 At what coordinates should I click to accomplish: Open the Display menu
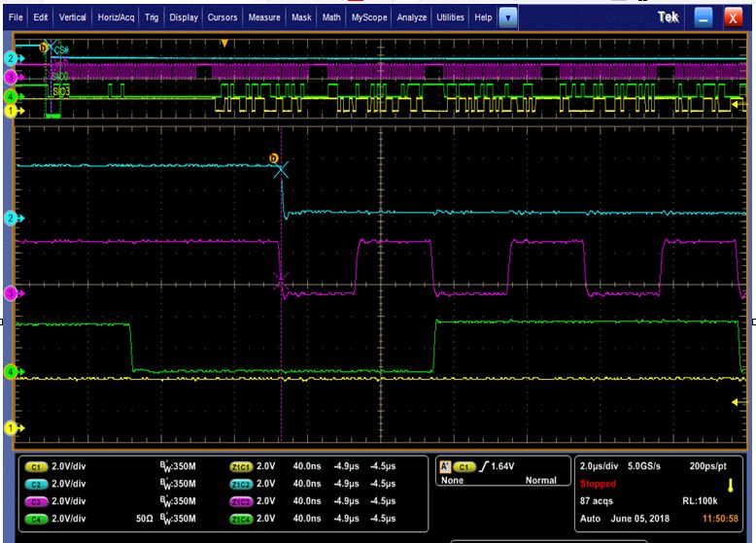pyautogui.click(x=184, y=17)
